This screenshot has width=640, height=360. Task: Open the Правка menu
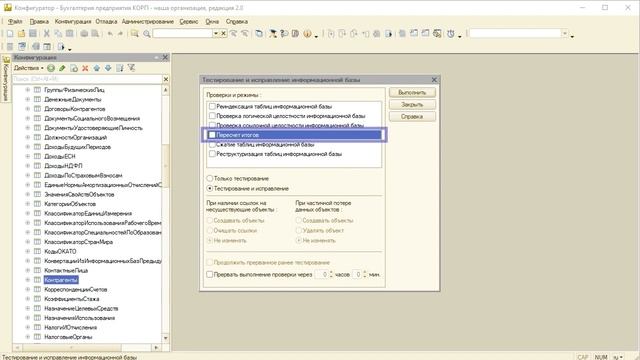tap(39, 22)
